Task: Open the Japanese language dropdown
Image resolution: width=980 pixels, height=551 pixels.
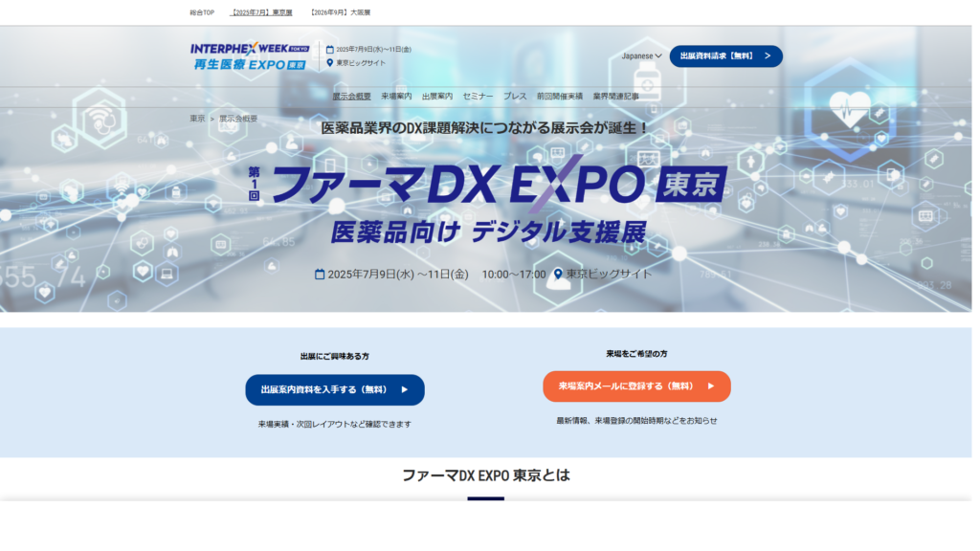Action: [641, 56]
